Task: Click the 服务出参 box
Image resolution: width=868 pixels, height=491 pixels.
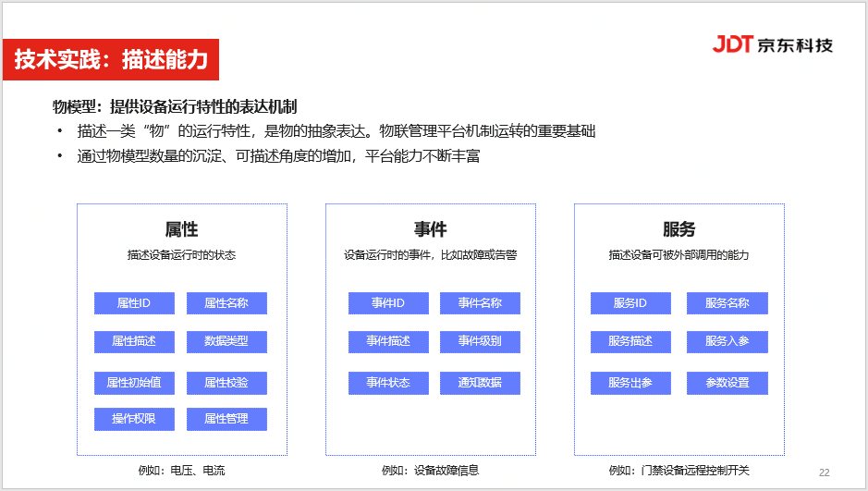Action: (x=630, y=383)
